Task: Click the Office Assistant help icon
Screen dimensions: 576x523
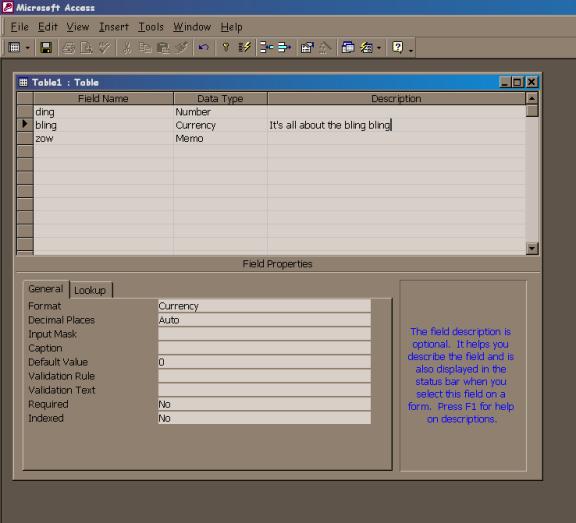Action: coord(397,48)
